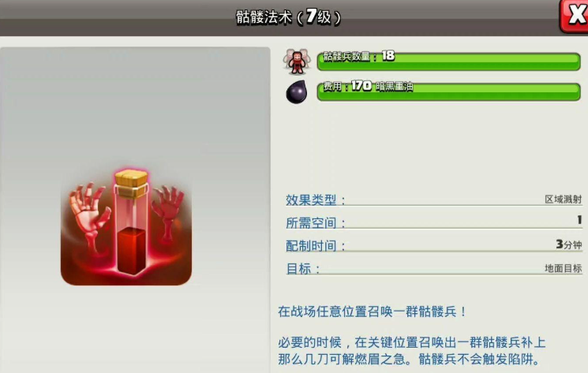
Task: Click the 骷髅法术 (7级) title text
Action: click(288, 17)
